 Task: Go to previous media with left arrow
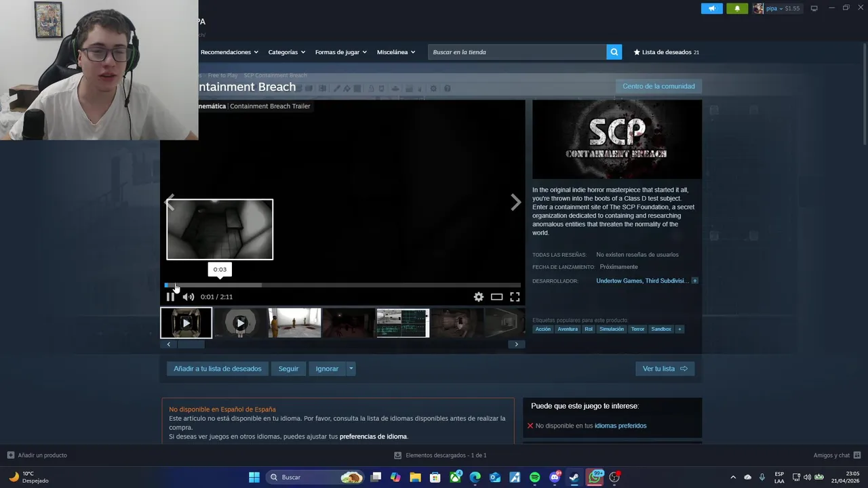(170, 202)
